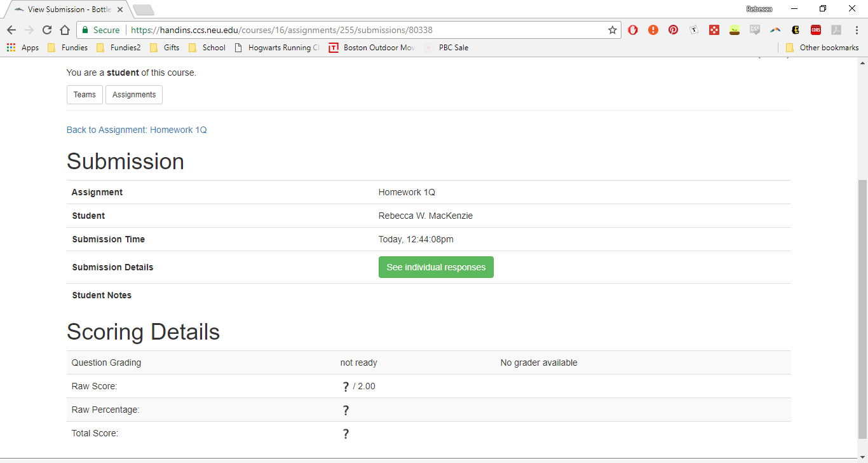Screen dimensions: 868x463
Task: Click the red dice extension icon
Action: [714, 30]
